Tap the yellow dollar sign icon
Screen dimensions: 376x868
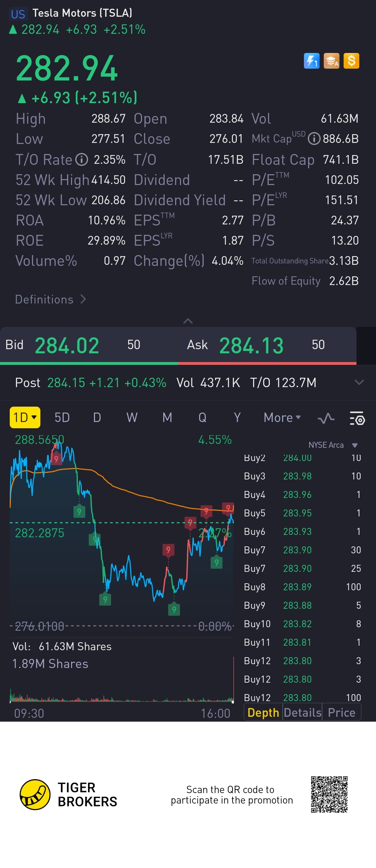[351, 61]
